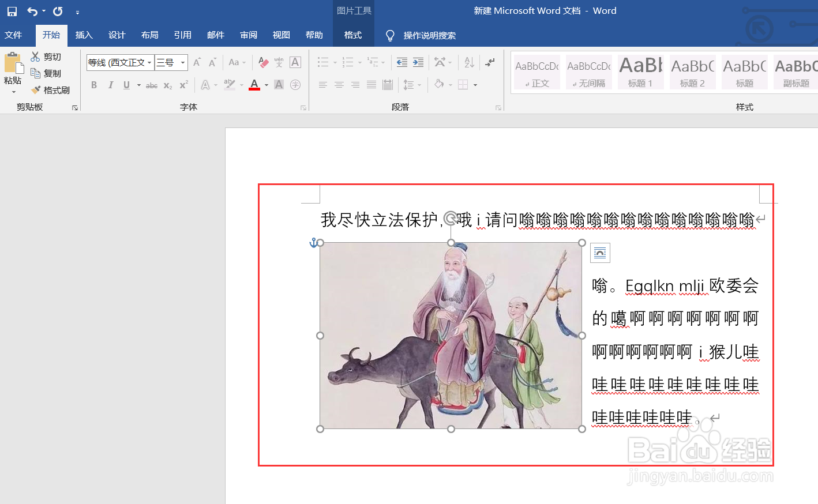Screen dimensions: 818x504
Task: Toggle italic formatting
Action: tap(110, 85)
